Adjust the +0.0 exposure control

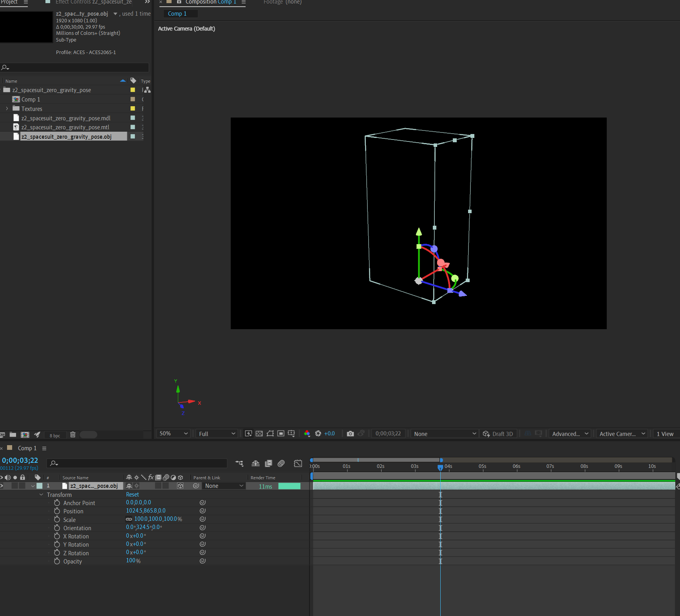point(329,433)
